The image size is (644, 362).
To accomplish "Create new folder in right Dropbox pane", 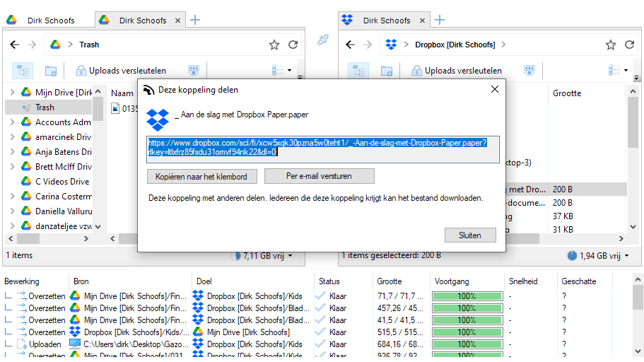I will (x=387, y=71).
